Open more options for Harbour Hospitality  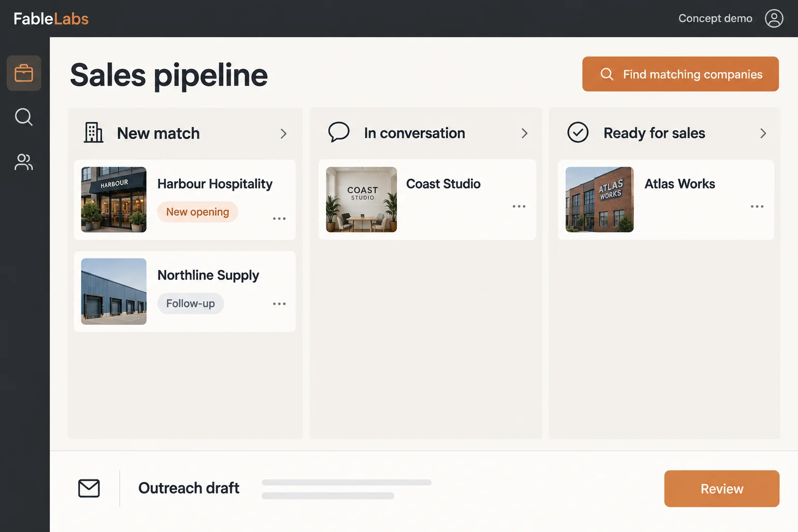click(x=280, y=219)
